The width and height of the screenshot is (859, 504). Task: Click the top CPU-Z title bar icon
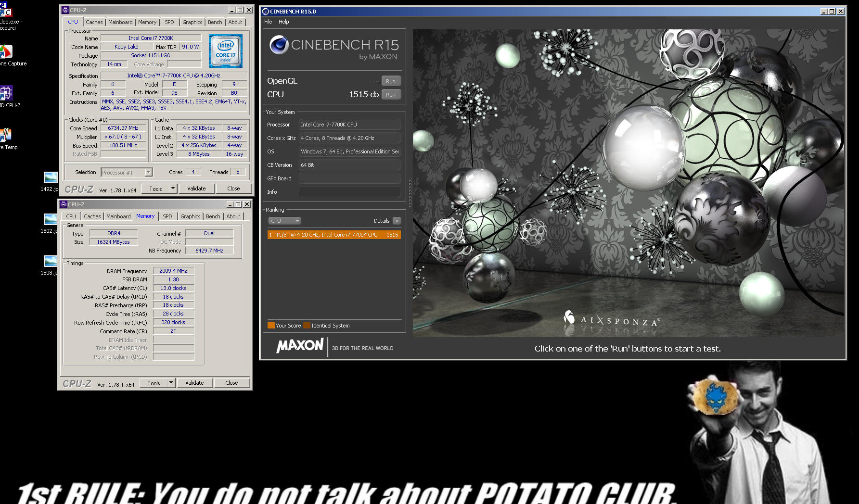(65, 10)
